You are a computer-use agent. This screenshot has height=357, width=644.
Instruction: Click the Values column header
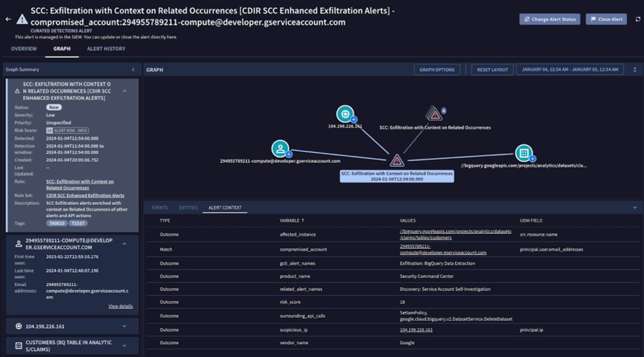click(408, 220)
